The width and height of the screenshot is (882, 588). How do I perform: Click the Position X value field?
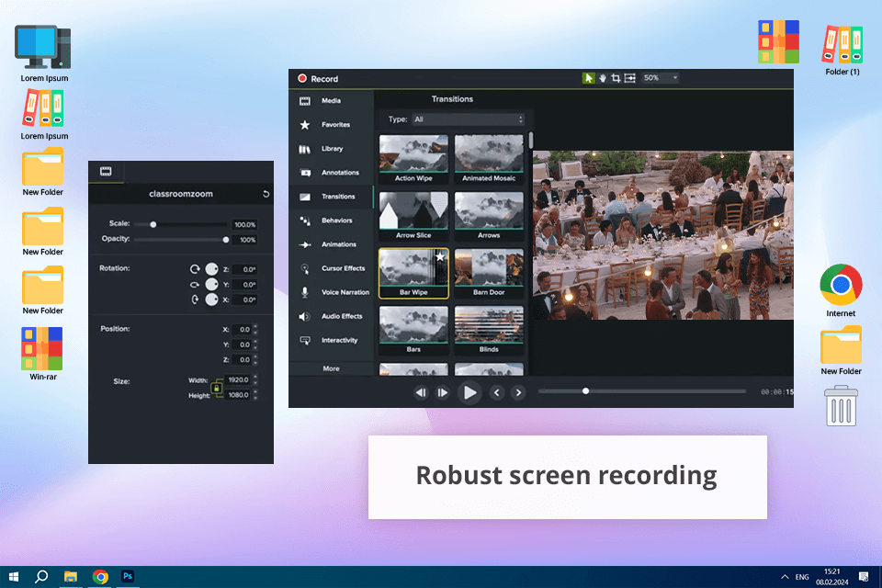point(242,329)
